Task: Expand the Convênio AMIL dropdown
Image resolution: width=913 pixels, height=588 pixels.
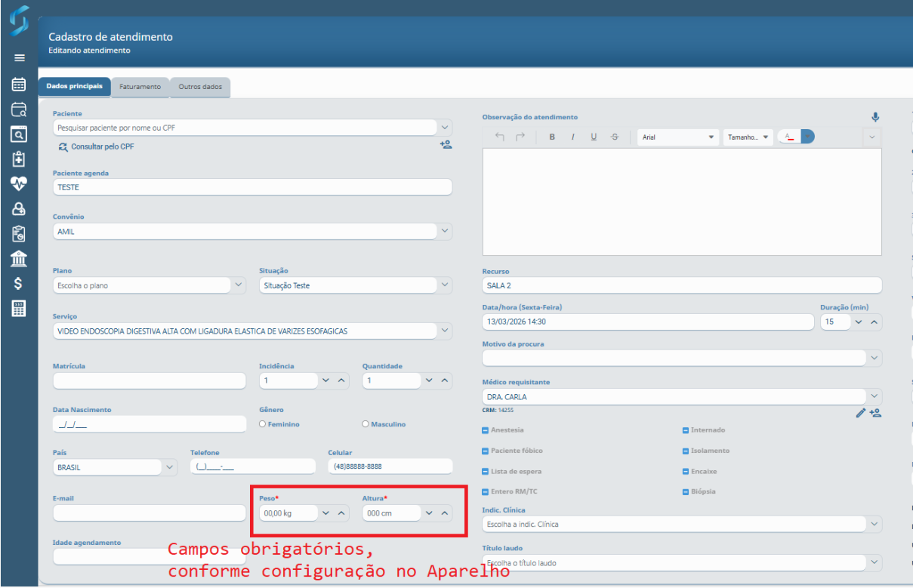Action: 445,231
